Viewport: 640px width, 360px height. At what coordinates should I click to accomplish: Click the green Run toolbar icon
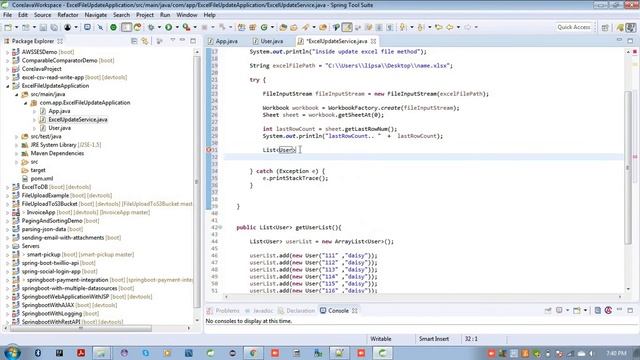click(168, 27)
